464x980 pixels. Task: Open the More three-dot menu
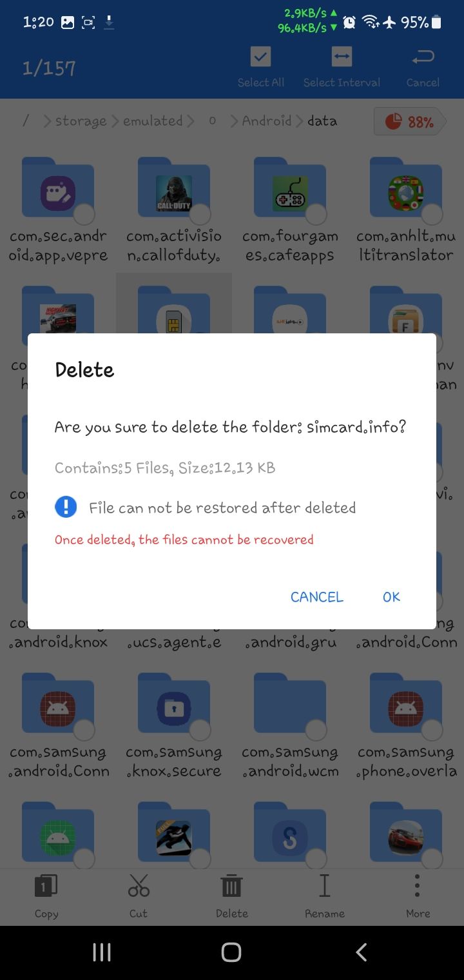coord(417,886)
